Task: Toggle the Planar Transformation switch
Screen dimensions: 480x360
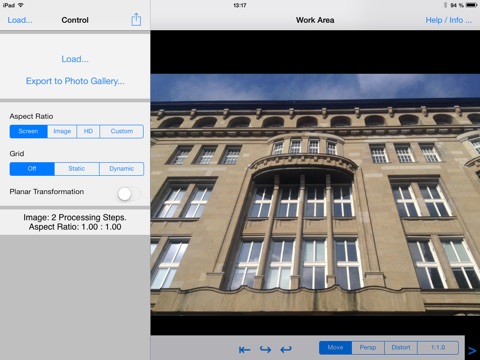Action: pyautogui.click(x=129, y=193)
